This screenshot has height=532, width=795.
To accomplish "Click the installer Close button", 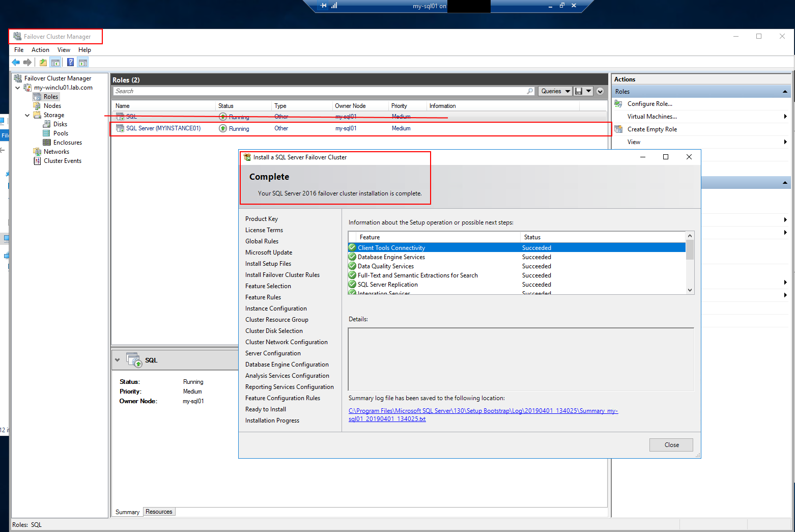I will point(671,445).
